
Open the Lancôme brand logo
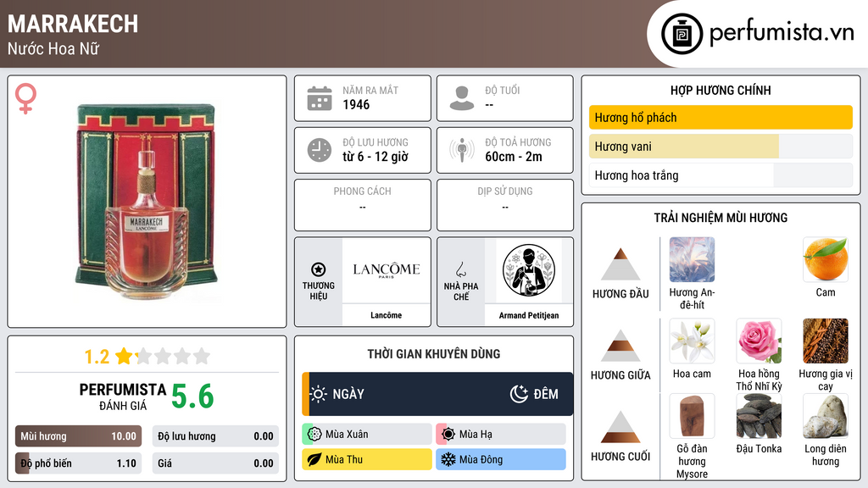click(x=387, y=270)
